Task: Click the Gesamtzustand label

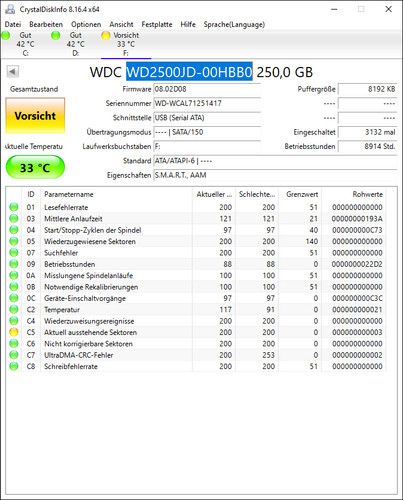Action: point(34,89)
